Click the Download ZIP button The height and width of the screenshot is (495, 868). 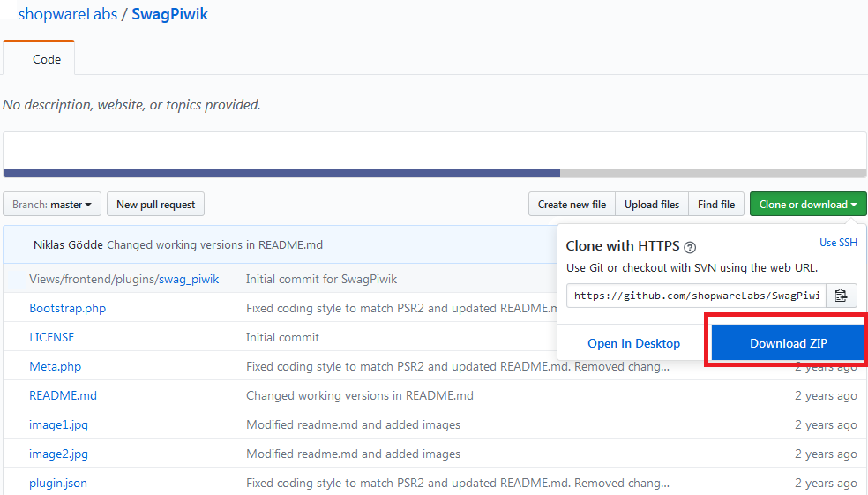(789, 343)
